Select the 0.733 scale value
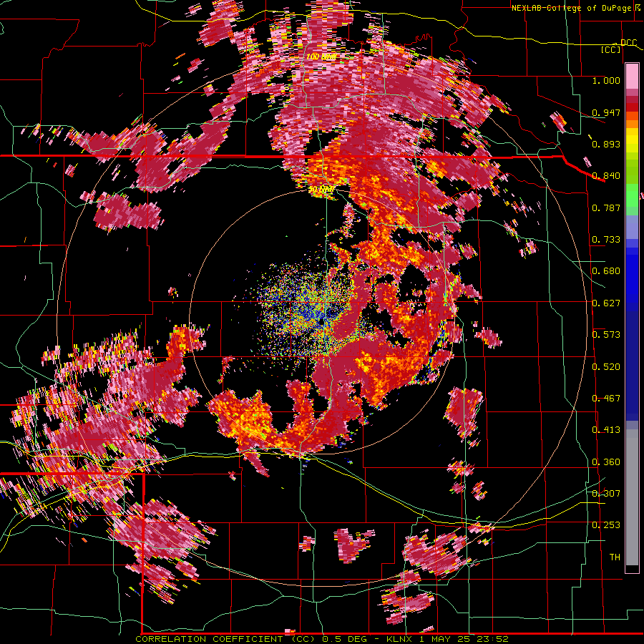The height and width of the screenshot is (644, 644). pos(606,240)
